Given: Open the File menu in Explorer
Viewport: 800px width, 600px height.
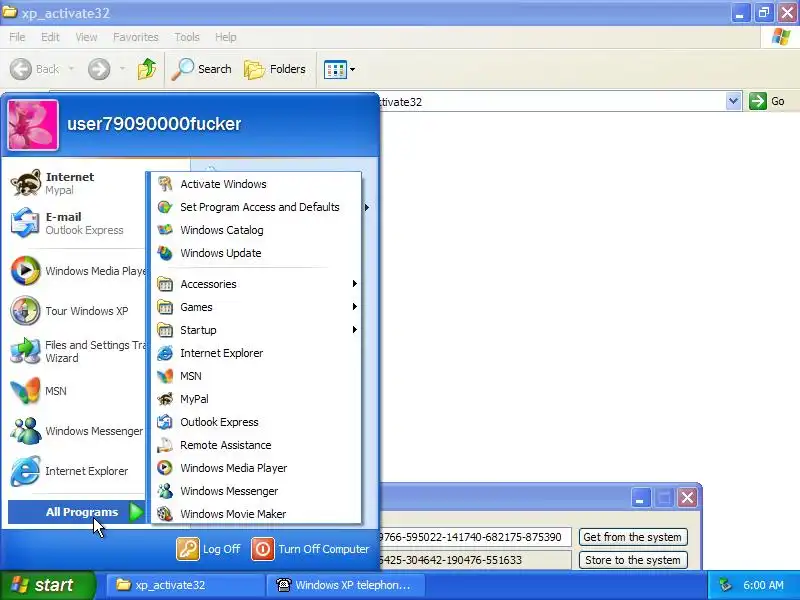Looking at the screenshot, I should click(17, 37).
